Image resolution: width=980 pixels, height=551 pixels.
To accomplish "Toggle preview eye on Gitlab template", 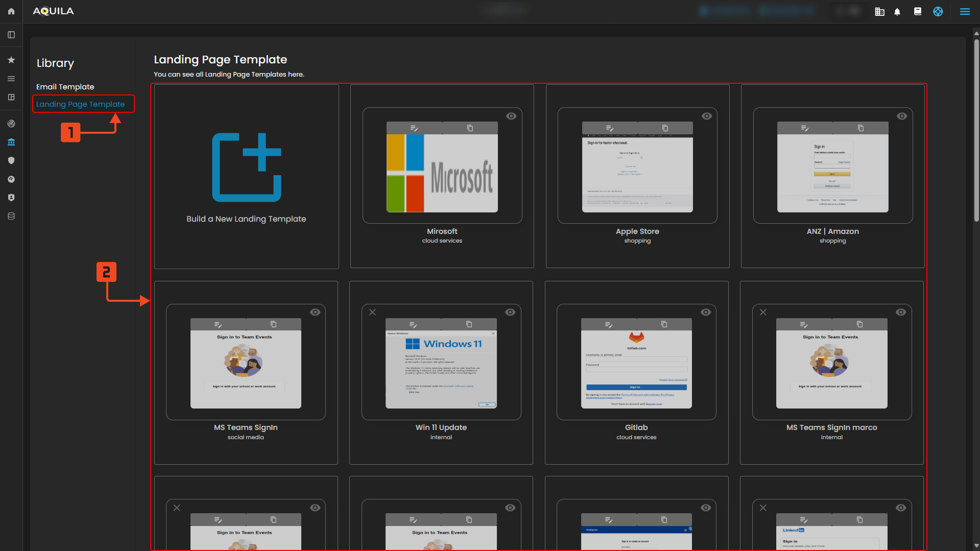I will tap(706, 313).
